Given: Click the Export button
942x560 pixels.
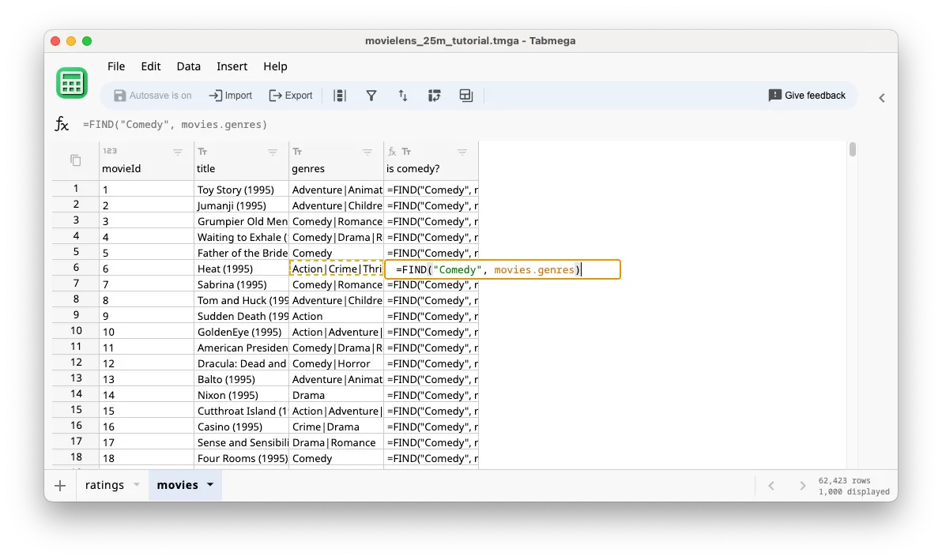Looking at the screenshot, I should coord(291,95).
